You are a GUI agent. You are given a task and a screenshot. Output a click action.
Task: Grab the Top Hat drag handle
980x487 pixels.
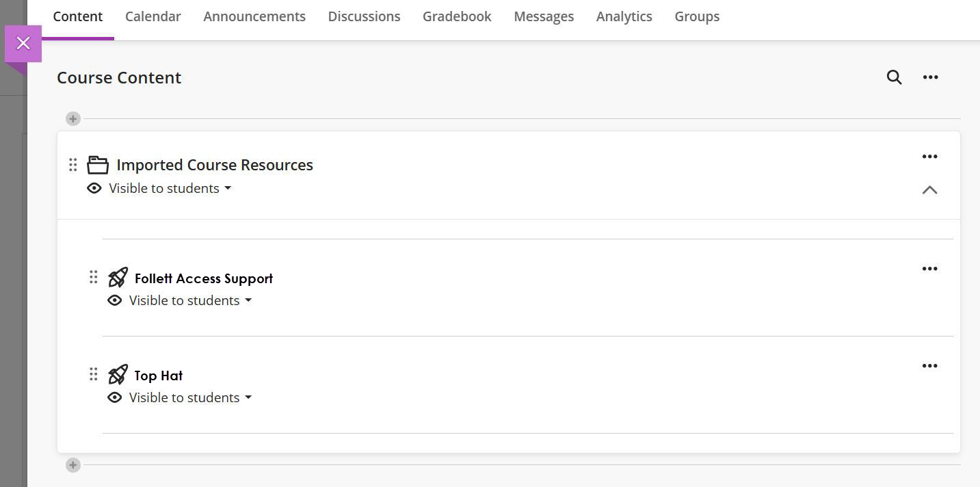pyautogui.click(x=94, y=374)
